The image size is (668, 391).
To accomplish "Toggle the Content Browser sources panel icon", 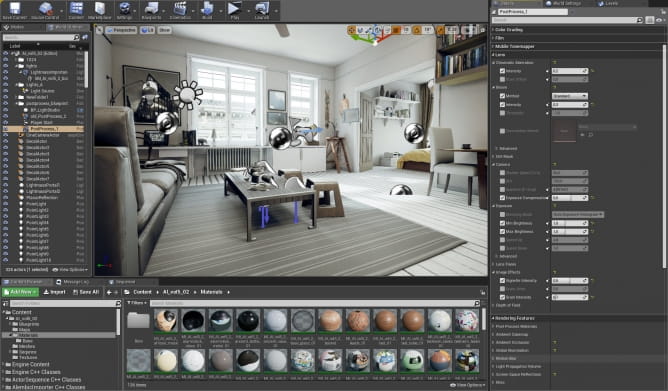I will point(6,303).
